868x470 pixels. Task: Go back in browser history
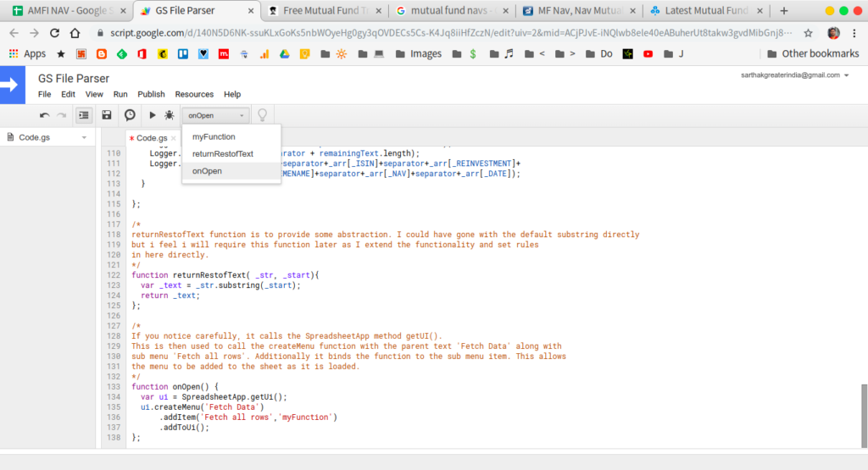pyautogui.click(x=14, y=33)
